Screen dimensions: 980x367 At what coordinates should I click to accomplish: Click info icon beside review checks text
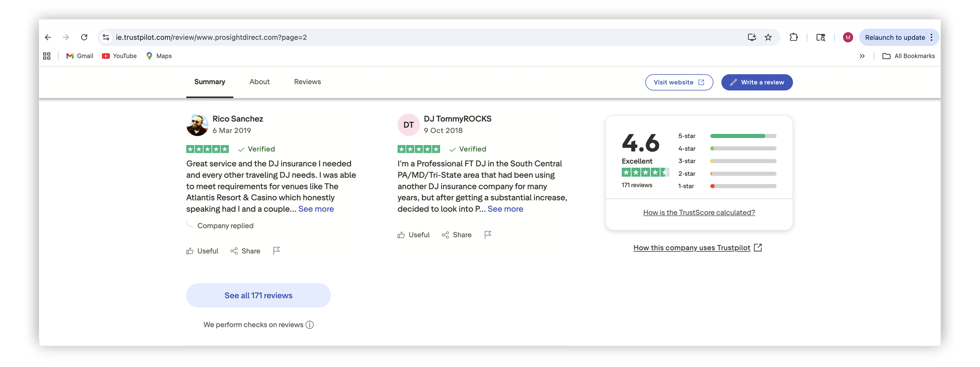tap(310, 325)
